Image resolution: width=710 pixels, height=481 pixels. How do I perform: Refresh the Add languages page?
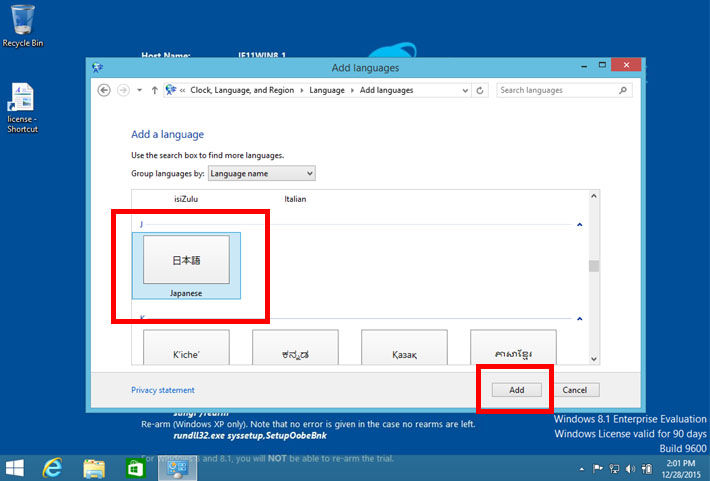(481, 90)
